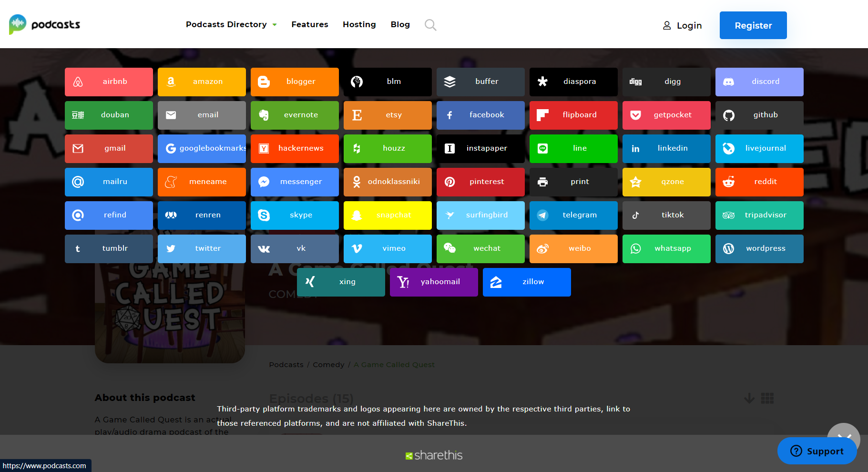Open the Blog link in header
The width and height of the screenshot is (868, 472).
click(400, 24)
